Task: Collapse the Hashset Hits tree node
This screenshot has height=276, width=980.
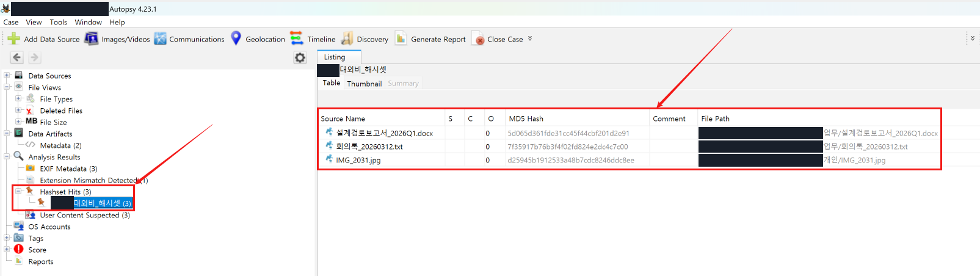Action: pyautogui.click(x=19, y=192)
